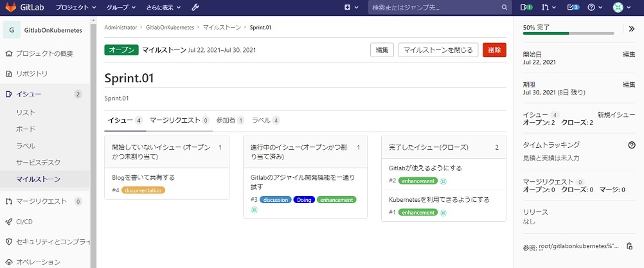Click Administrator in breadcrumb
This screenshot has height=268, width=644.
[121, 28]
